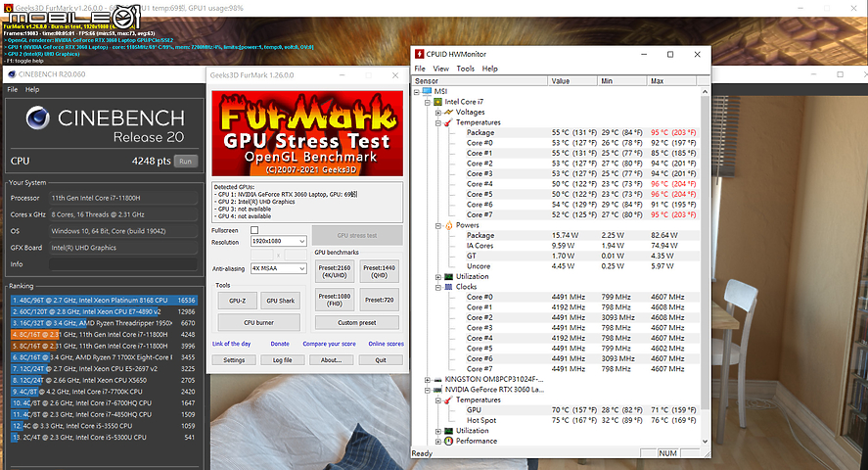Toggle the Fullscreen checkbox in FurMark
The image size is (868, 470).
(x=254, y=230)
